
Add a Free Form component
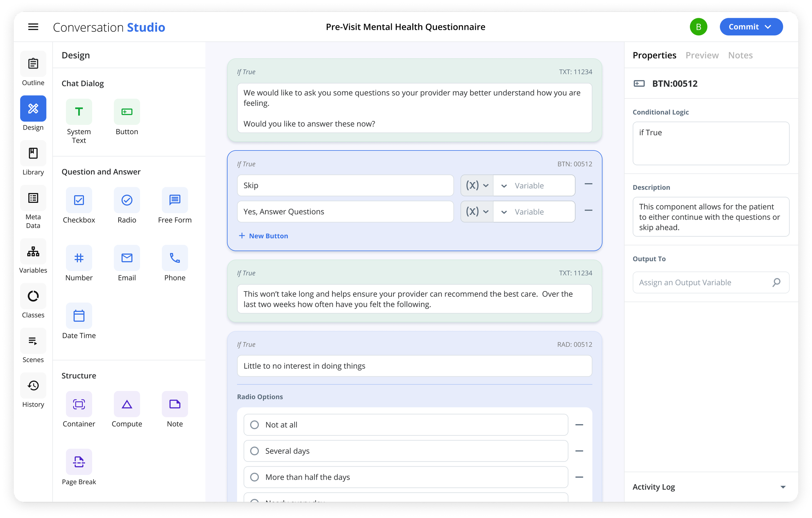tap(175, 200)
